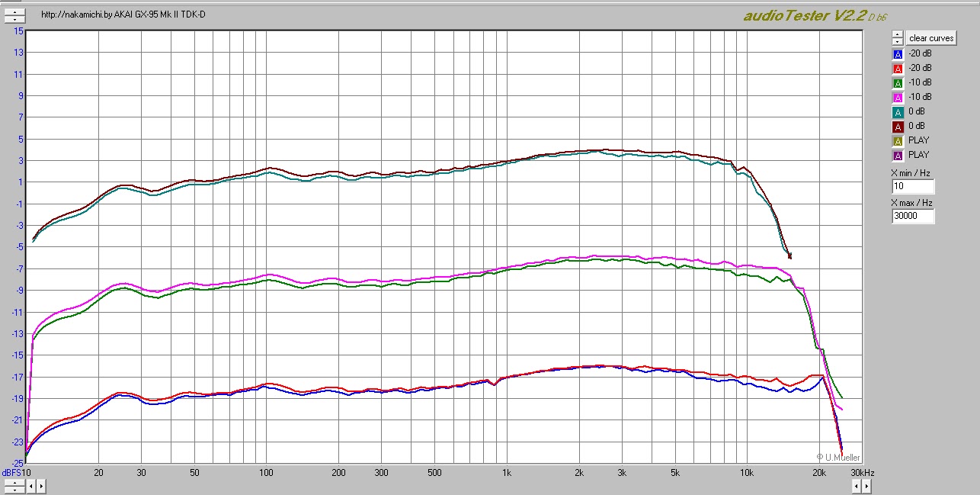Select the green -10 dB curve icon

(x=897, y=83)
